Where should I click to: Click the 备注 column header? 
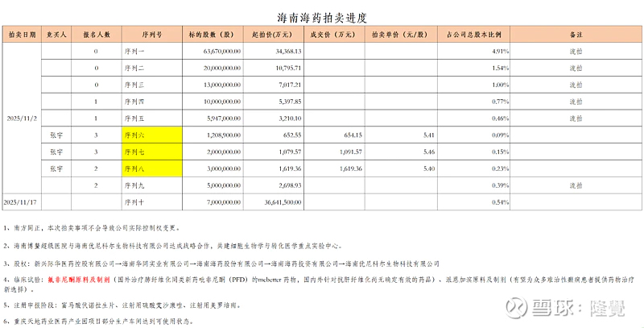(x=576, y=35)
